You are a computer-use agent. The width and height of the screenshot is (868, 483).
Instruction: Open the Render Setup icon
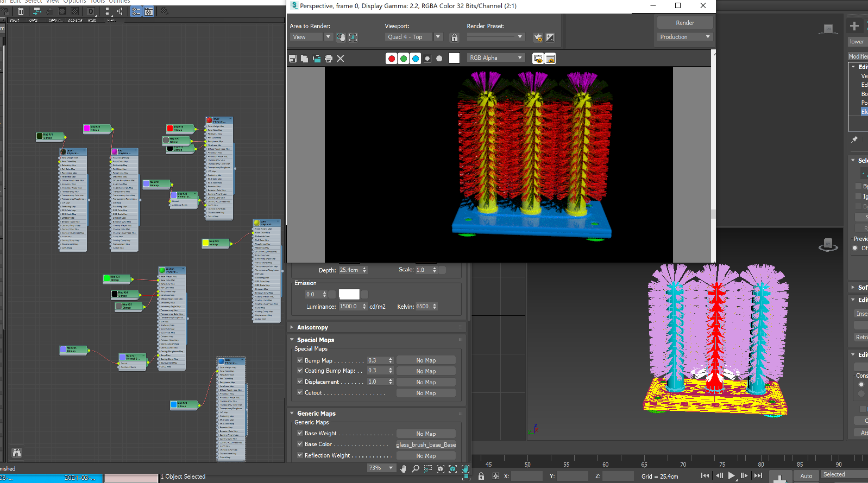(538, 37)
